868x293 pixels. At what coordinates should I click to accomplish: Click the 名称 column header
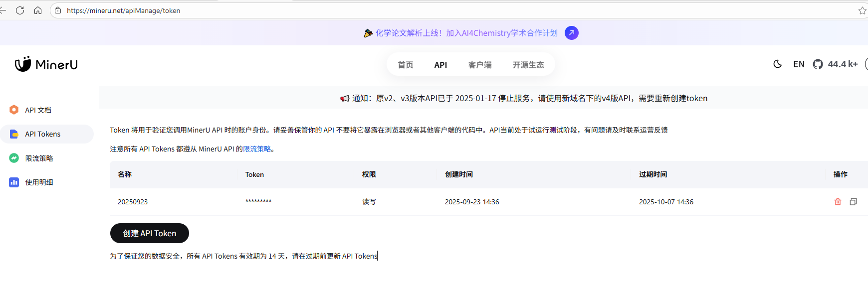click(125, 174)
